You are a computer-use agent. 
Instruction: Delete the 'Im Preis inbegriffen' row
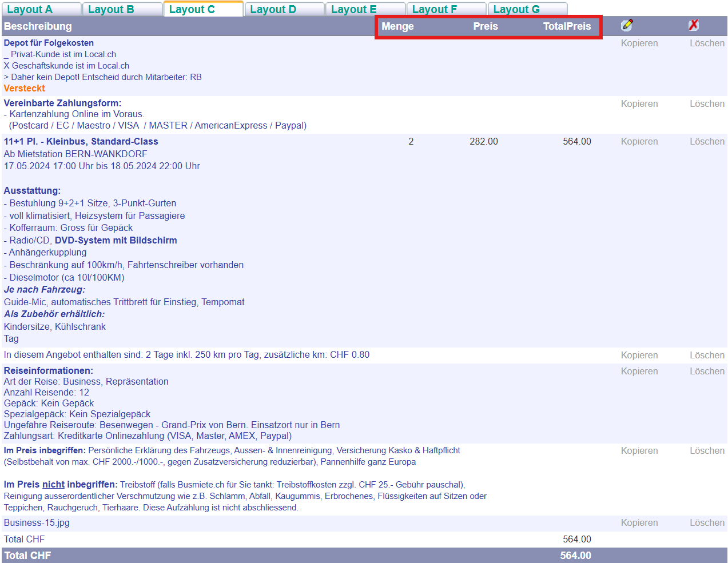pos(707,451)
